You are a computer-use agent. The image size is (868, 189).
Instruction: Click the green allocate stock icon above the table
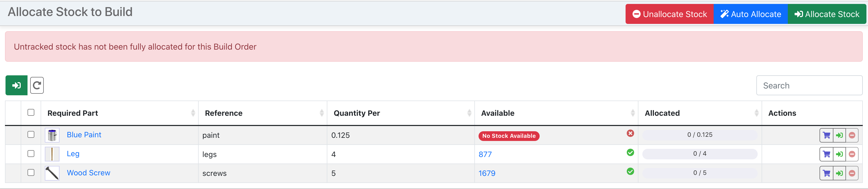click(x=16, y=85)
